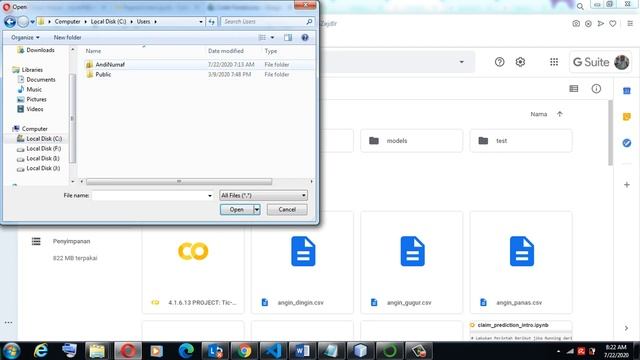Click New folder in the dialog
The height and width of the screenshot is (360, 640).
click(x=67, y=38)
